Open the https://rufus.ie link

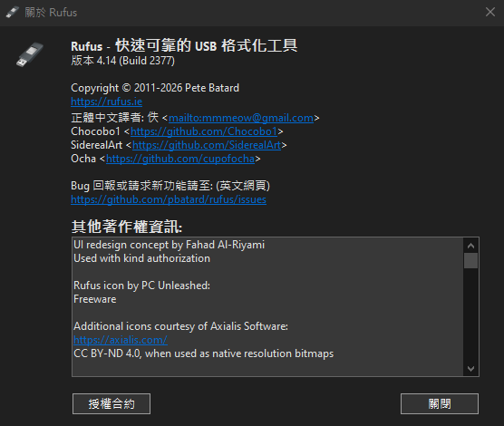pyautogui.click(x=106, y=102)
